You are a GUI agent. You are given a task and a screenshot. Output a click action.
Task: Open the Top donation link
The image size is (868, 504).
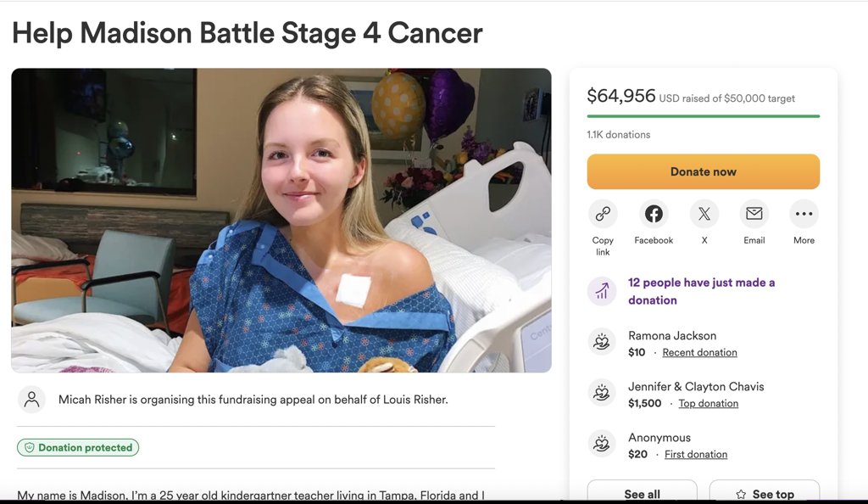pos(709,402)
